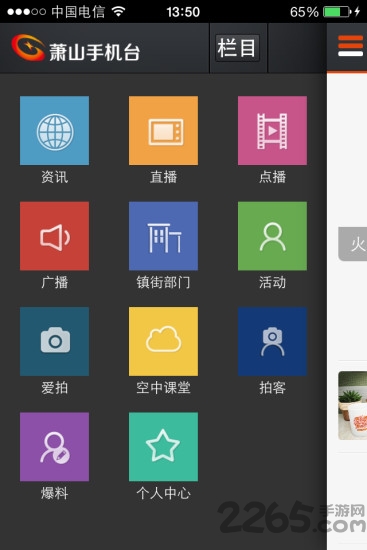
Task: Open the 直播 live TV tile
Action: (x=163, y=130)
